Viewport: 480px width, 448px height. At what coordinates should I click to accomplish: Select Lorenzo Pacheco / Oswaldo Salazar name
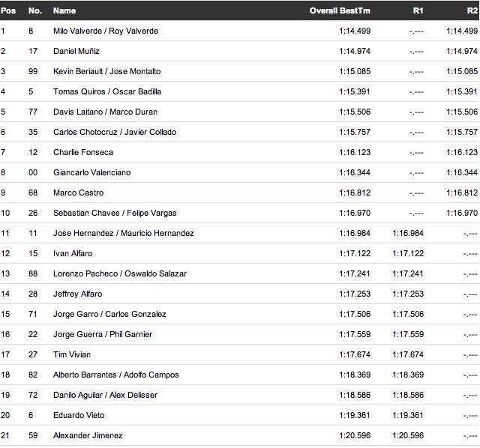[120, 273]
